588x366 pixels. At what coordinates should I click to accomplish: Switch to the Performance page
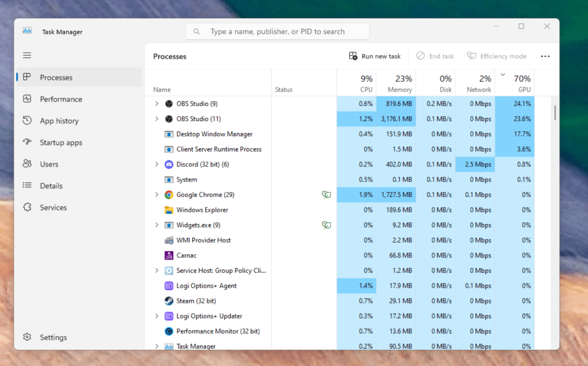point(79,99)
